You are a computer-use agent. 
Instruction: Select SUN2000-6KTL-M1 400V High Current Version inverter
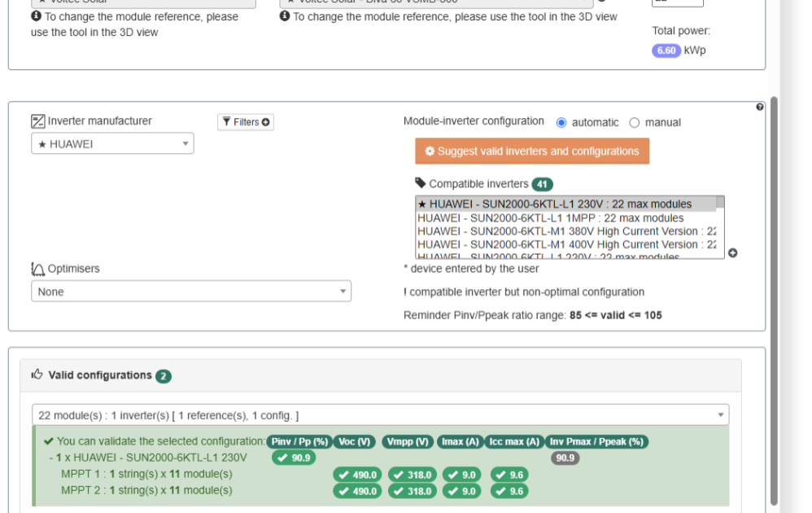(566, 244)
